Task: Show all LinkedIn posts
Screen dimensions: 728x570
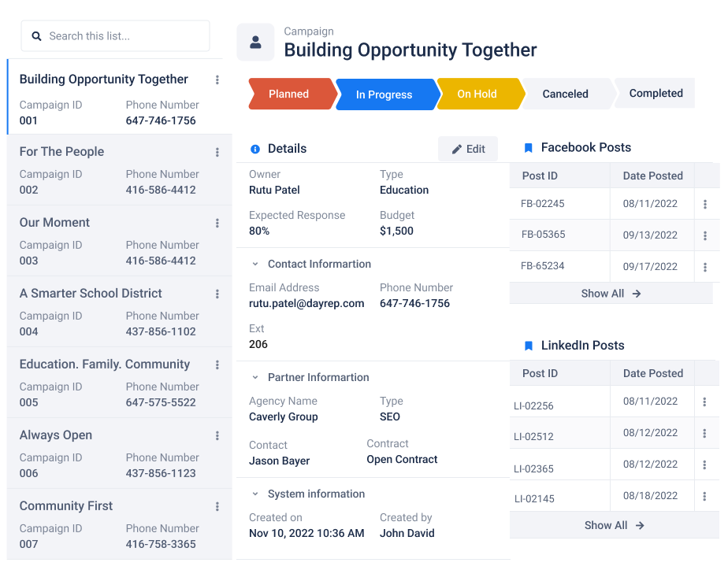Action: pos(615,525)
